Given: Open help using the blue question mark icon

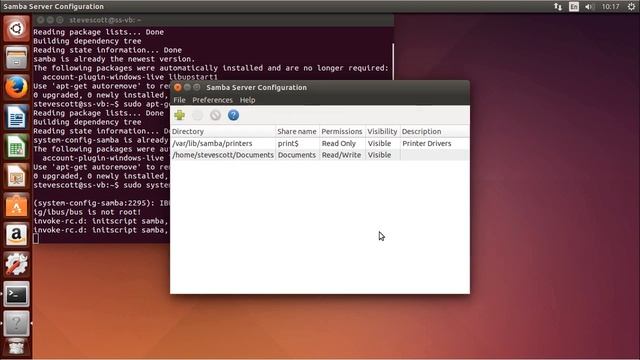Looking at the screenshot, I should point(233,115).
